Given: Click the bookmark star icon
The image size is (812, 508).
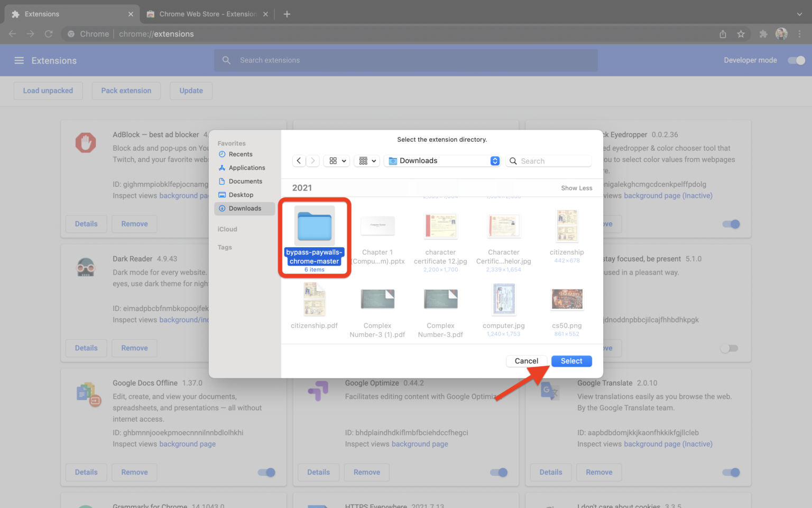Looking at the screenshot, I should tap(741, 34).
